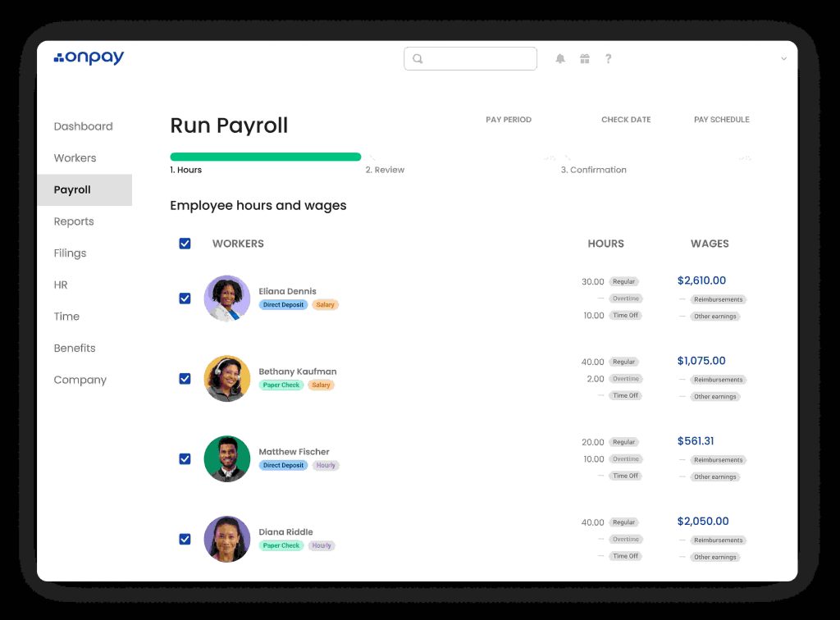Screen dimensions: 840x620
Task: Edit Eliana Dennis 10.00 Time Off hours
Action: pos(594,316)
